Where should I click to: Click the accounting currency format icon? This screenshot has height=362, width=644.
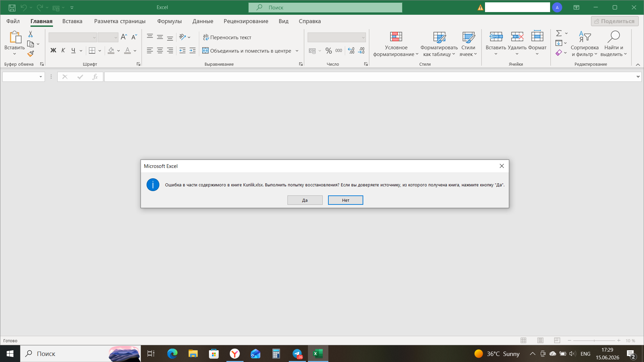coord(312,51)
